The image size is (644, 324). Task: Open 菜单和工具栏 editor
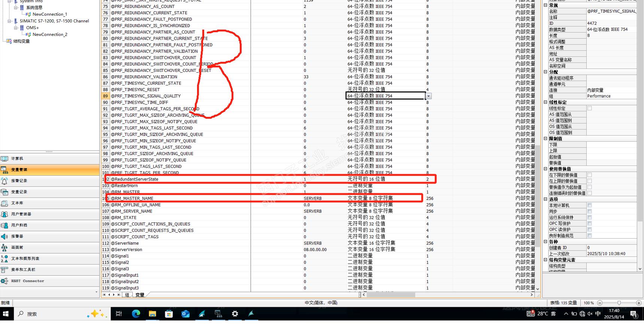point(49,270)
